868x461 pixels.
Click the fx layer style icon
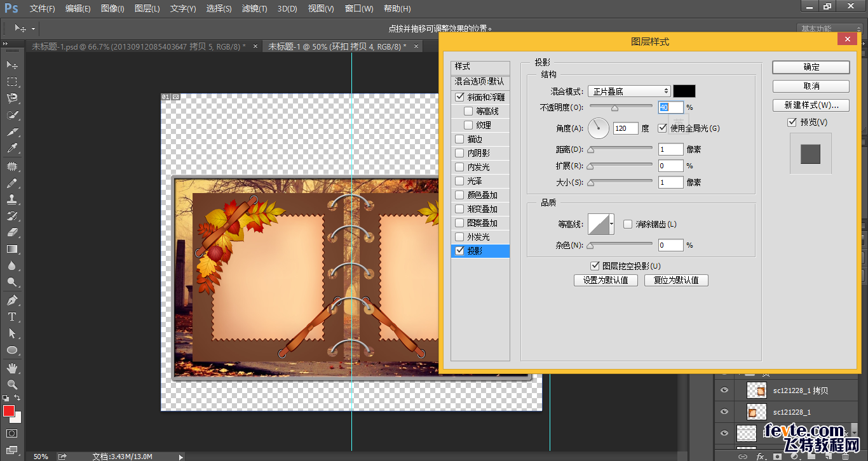pyautogui.click(x=760, y=456)
